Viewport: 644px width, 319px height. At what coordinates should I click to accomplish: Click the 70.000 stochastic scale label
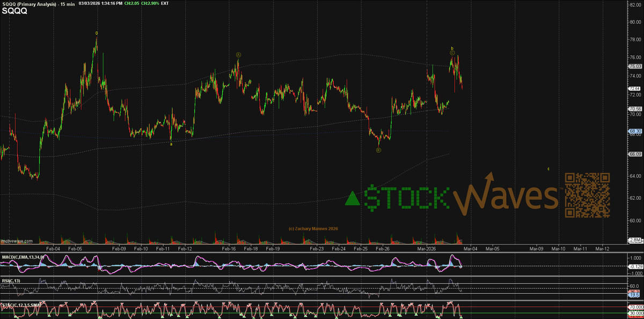(x=634, y=308)
